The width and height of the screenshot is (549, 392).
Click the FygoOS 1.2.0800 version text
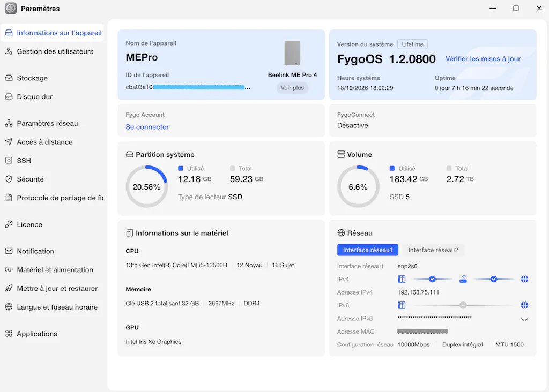(386, 59)
